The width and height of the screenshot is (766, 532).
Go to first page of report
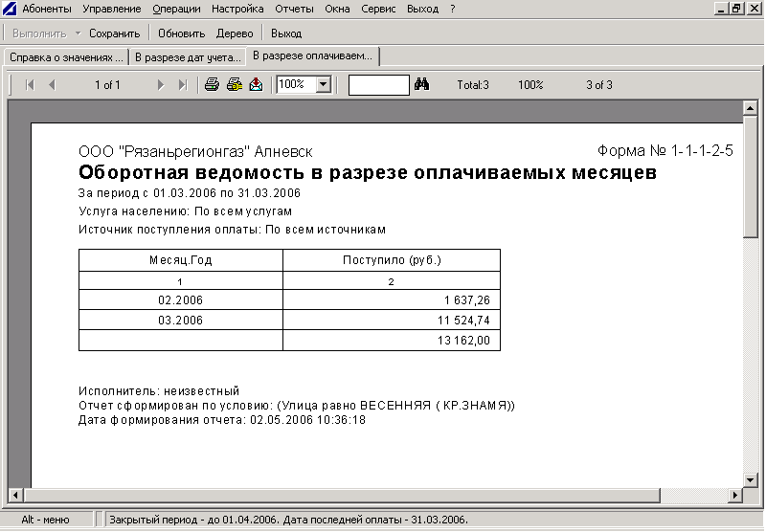coord(30,85)
